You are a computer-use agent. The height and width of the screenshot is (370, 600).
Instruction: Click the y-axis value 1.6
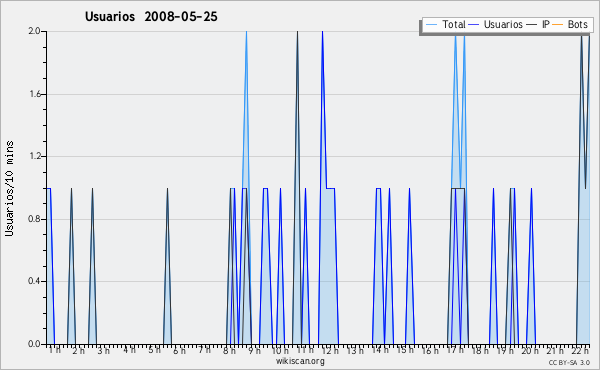35,94
